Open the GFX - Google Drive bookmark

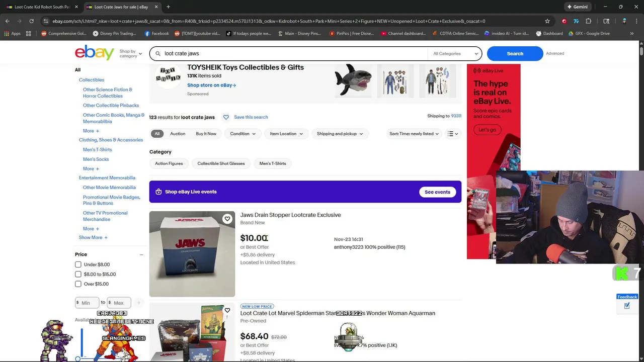[x=589, y=34]
